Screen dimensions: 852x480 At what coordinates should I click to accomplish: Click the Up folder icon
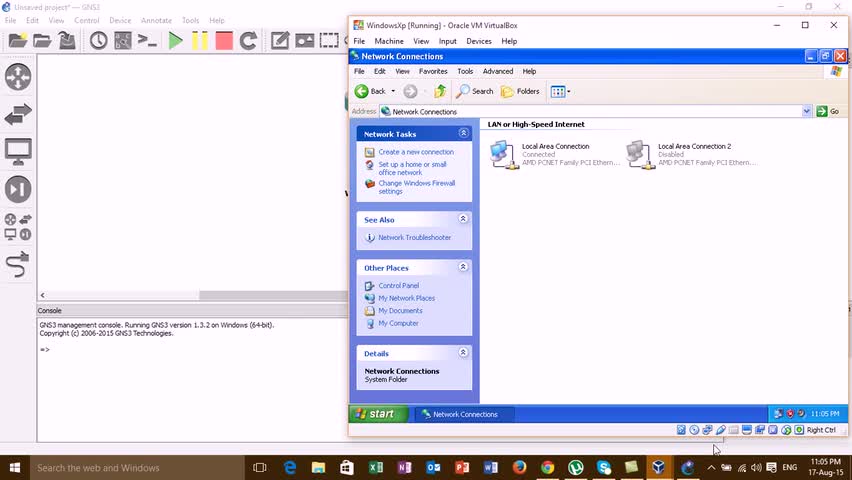440,91
